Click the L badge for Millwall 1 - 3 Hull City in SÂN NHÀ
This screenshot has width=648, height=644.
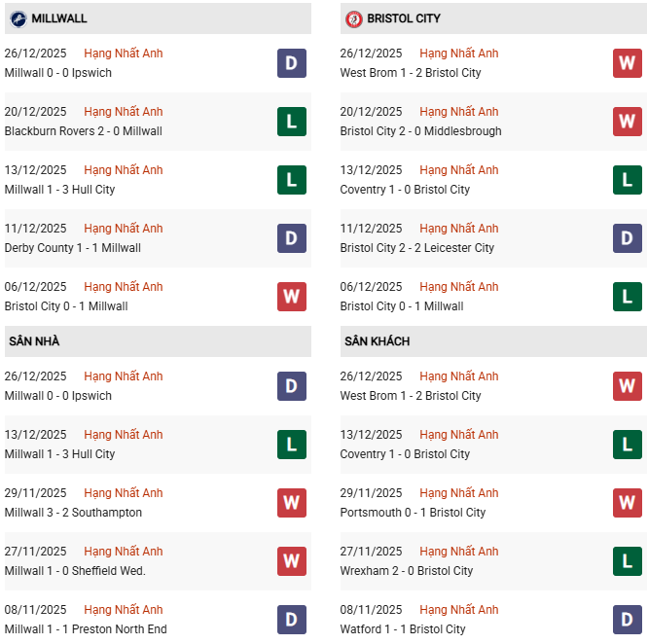[x=291, y=445]
